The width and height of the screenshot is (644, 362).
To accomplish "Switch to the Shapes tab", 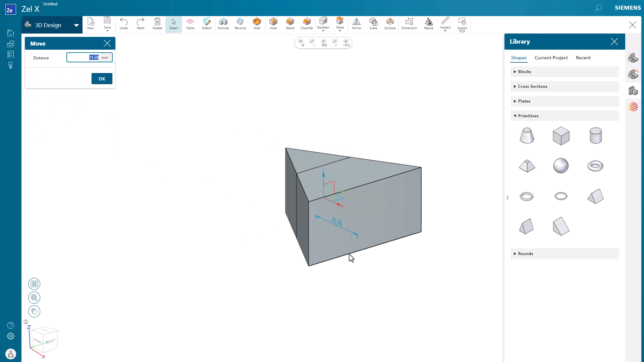I will (x=519, y=58).
